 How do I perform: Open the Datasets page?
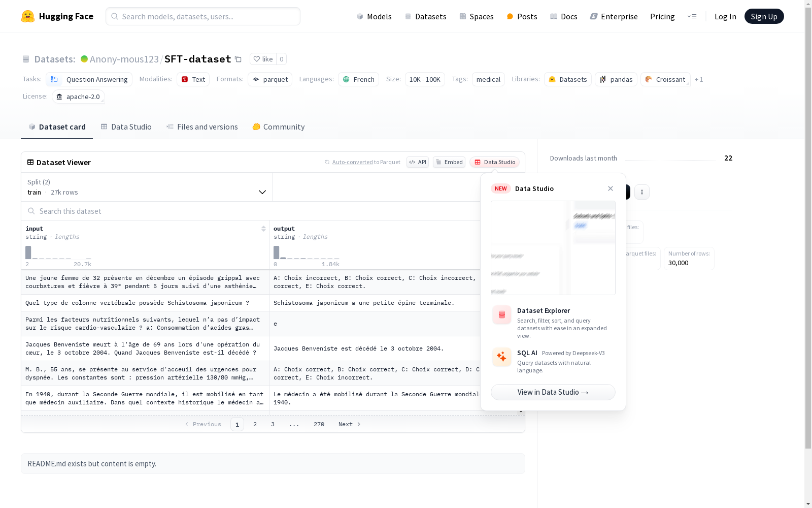(x=425, y=16)
